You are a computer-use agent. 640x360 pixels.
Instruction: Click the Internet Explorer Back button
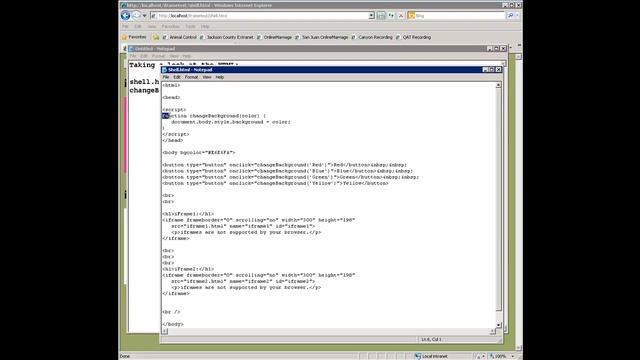(126, 16)
